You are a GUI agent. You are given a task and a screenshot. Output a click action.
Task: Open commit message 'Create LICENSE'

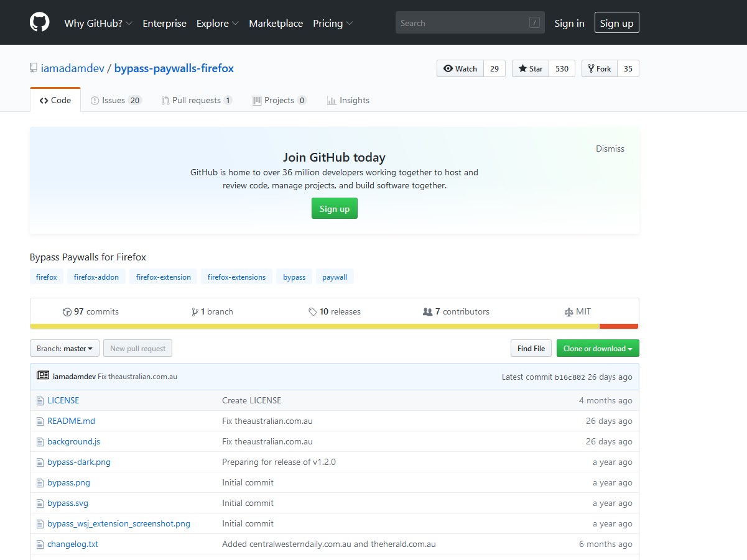[251, 400]
